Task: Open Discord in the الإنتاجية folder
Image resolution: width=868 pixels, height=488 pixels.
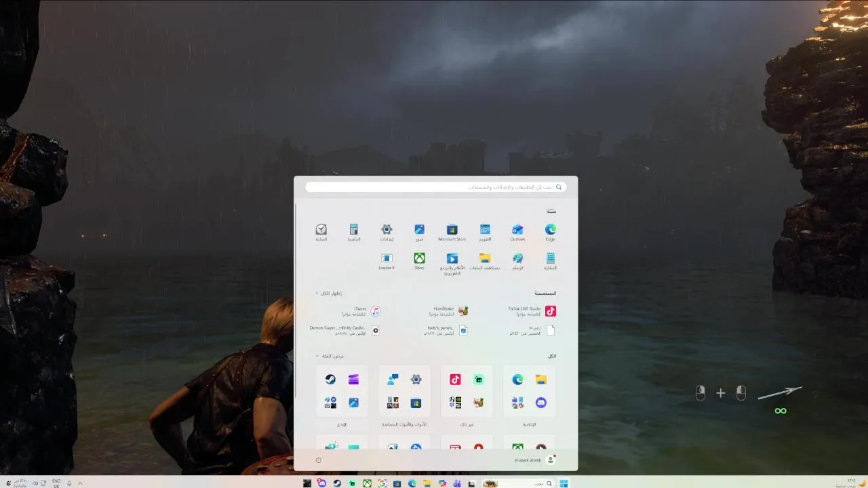Action: click(x=540, y=403)
